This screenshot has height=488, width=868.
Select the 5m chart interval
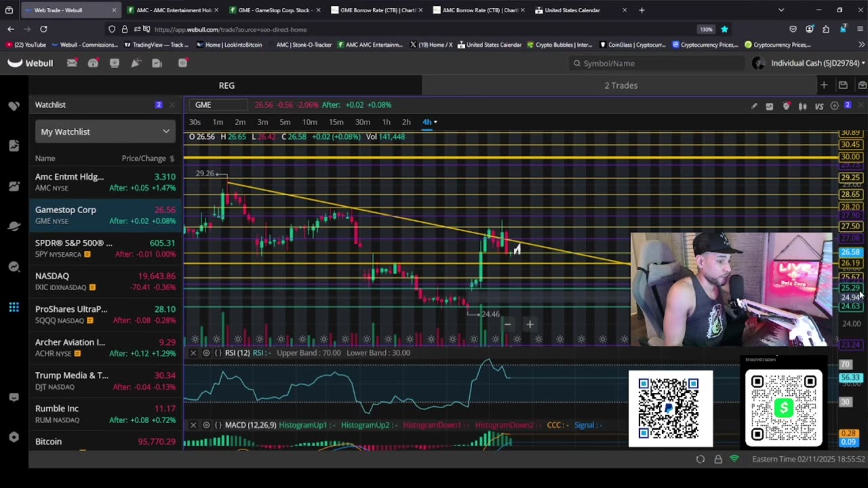click(285, 122)
